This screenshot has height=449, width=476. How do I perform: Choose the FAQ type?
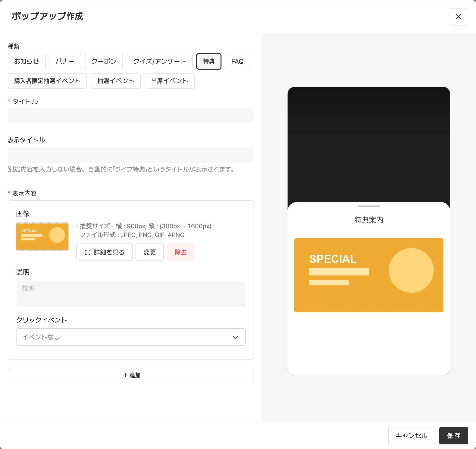[x=237, y=61]
